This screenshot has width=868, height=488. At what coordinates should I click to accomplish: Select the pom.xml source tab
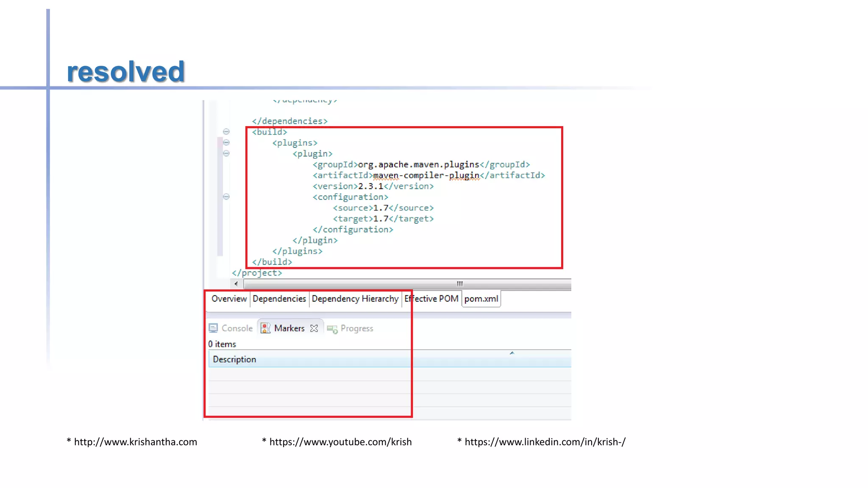481,299
